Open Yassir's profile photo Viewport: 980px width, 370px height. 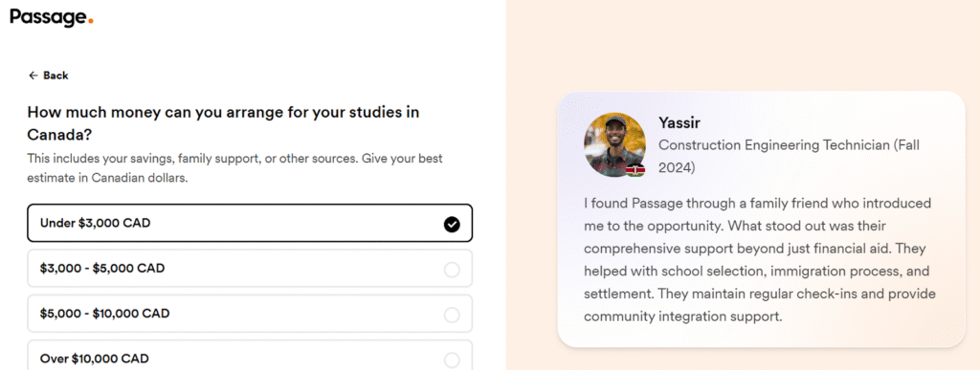tap(615, 145)
